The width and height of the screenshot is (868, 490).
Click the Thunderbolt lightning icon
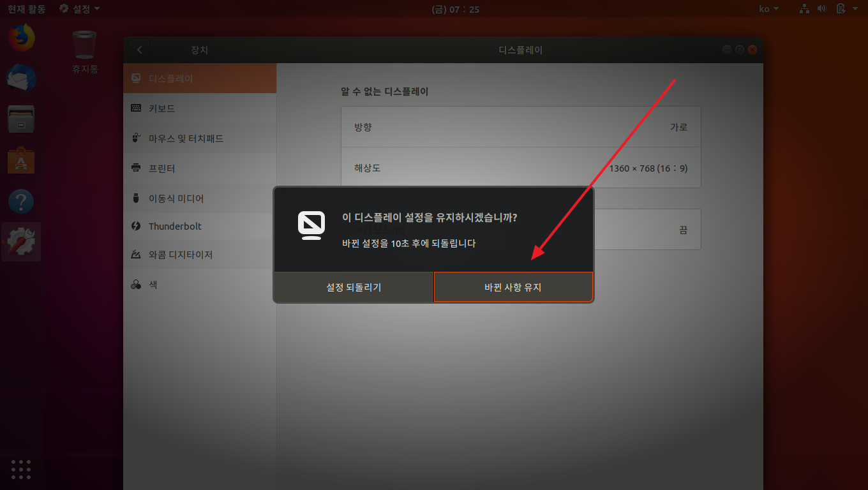click(x=136, y=226)
